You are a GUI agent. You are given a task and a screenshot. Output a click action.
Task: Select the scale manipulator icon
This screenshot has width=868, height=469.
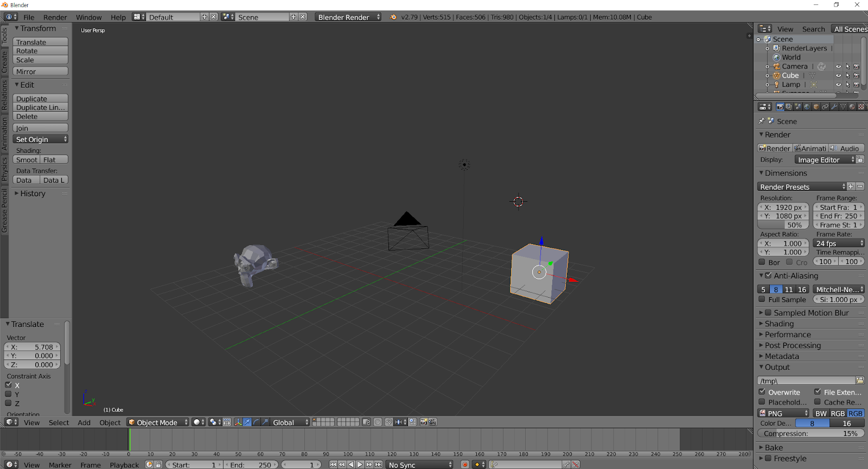tap(265, 422)
